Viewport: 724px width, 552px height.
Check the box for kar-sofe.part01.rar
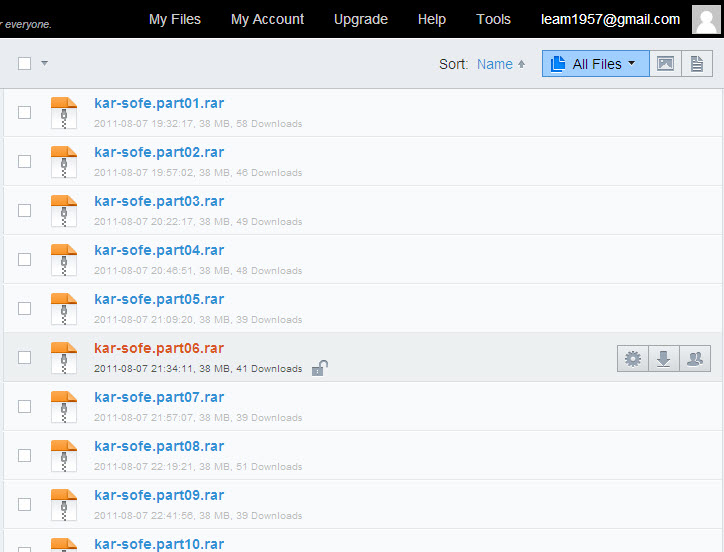(24, 112)
